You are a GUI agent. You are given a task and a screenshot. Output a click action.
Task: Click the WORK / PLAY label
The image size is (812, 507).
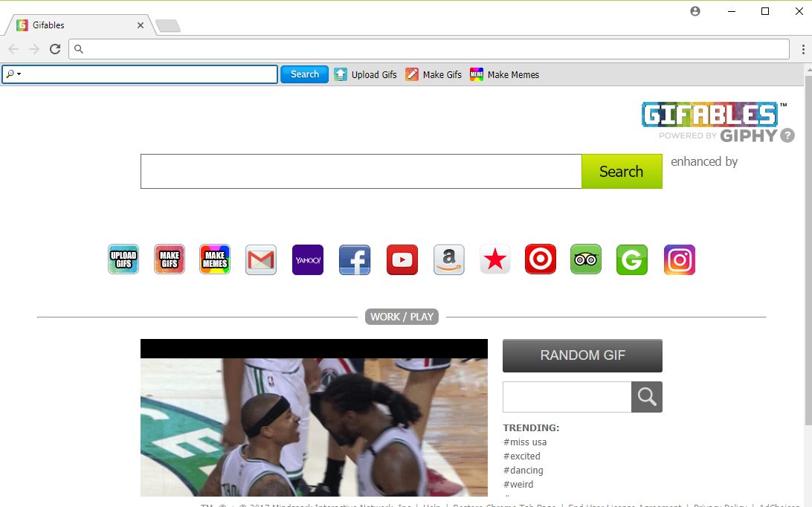[x=402, y=317]
